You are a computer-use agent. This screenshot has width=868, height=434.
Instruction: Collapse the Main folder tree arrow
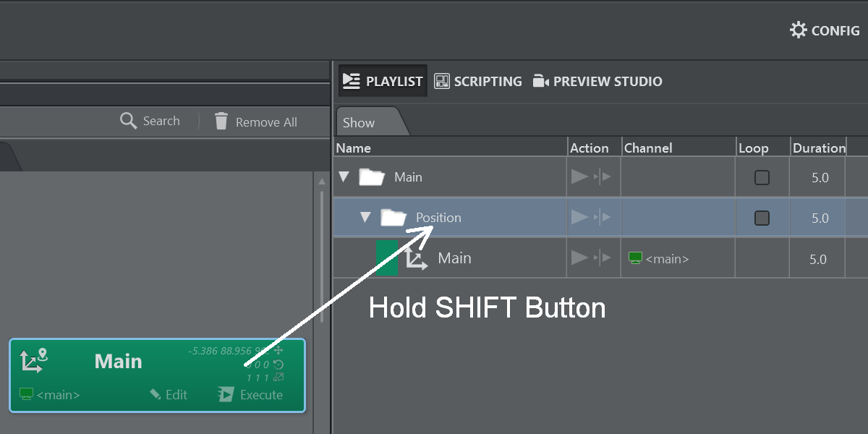(344, 177)
